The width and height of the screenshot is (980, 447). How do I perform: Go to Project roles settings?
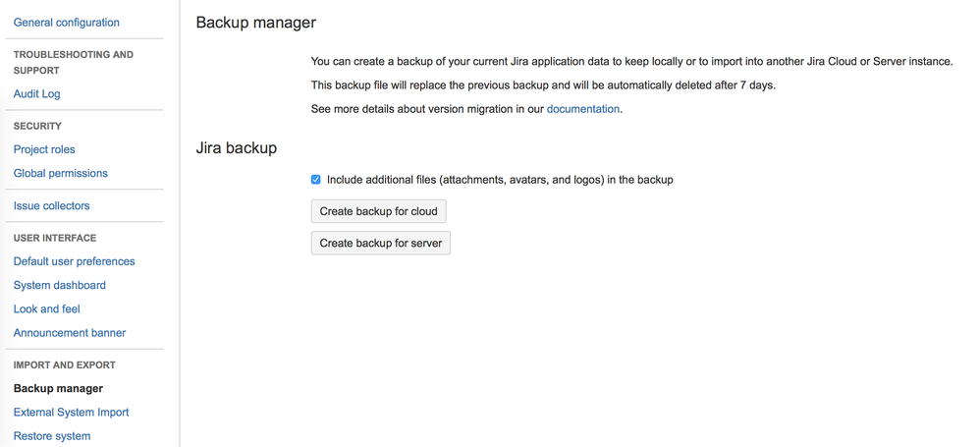(44, 149)
